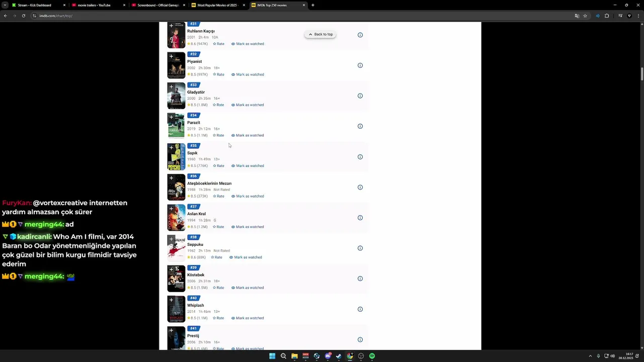Image resolution: width=644 pixels, height=362 pixels.
Task: Open Spotify from the taskbar
Action: 372,356
